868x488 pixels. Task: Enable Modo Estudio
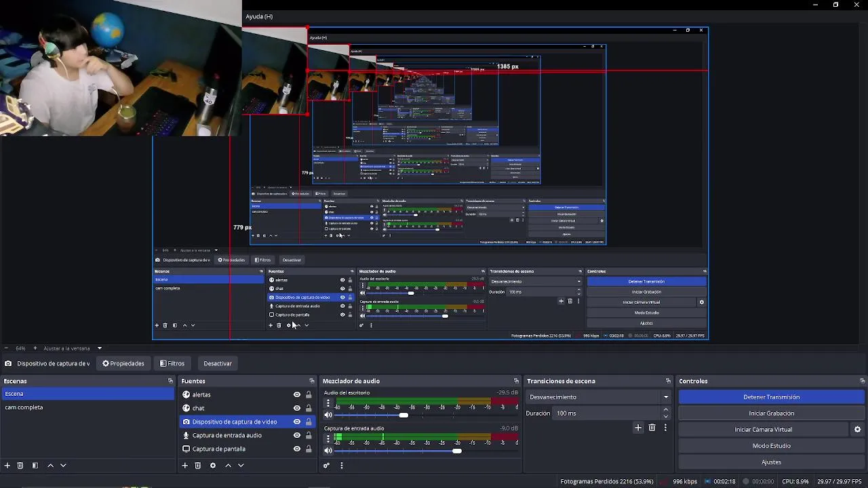(772, 446)
